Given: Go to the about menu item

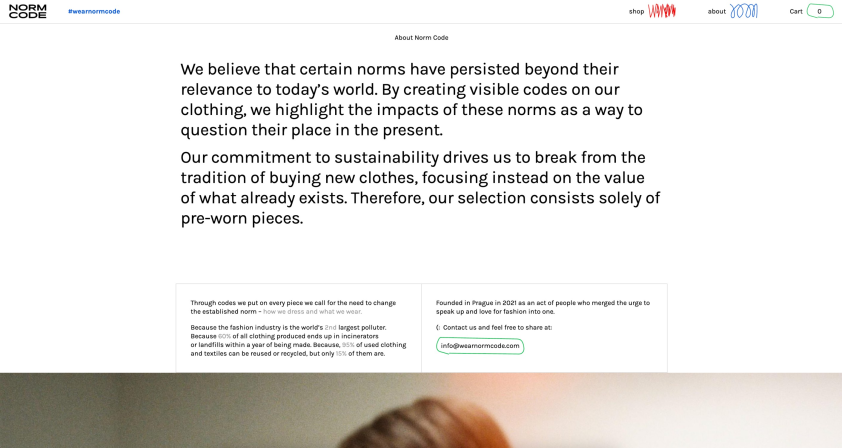Looking at the screenshot, I should 716,11.
